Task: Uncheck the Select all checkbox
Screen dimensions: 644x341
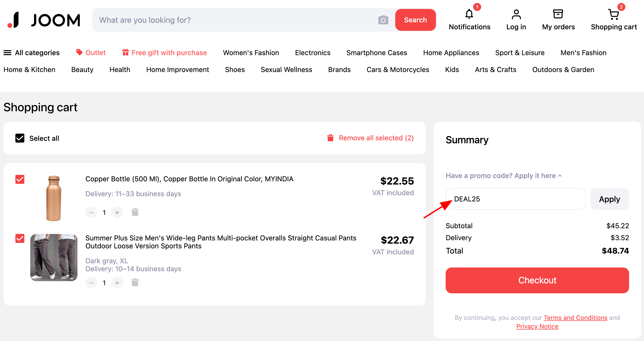Action: [x=20, y=138]
